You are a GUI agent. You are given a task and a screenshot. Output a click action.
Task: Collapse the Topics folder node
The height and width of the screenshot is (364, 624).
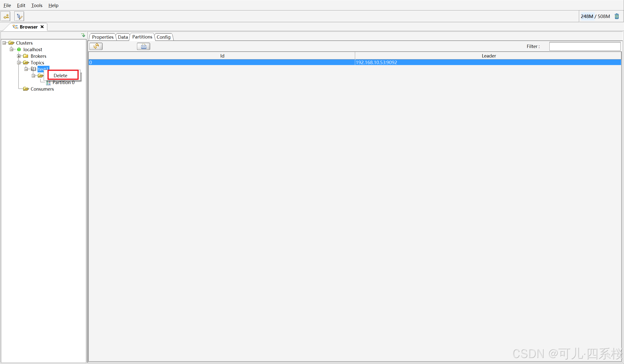coord(19,63)
